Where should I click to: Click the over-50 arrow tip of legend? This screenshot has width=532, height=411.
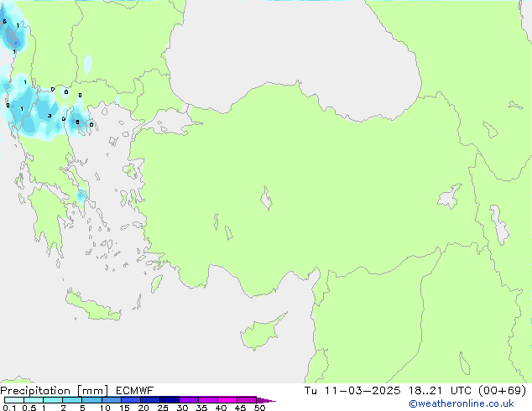(266, 401)
